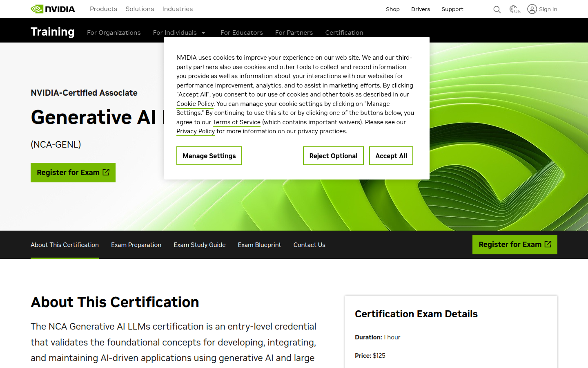
Task: Go to the Shop link
Action: 393,9
